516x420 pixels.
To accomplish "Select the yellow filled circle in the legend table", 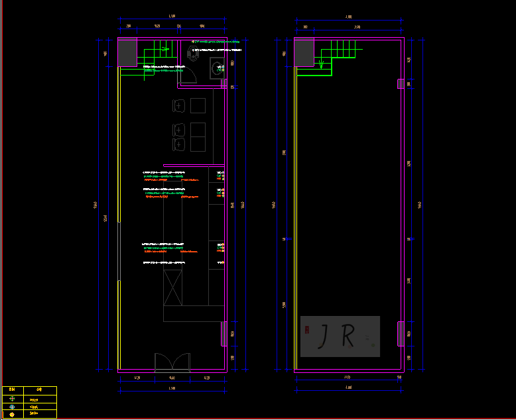I will [12, 415].
